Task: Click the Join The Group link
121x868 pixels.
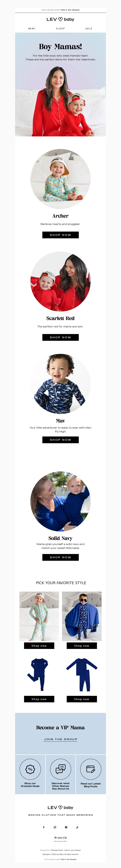Action: (x=60, y=739)
